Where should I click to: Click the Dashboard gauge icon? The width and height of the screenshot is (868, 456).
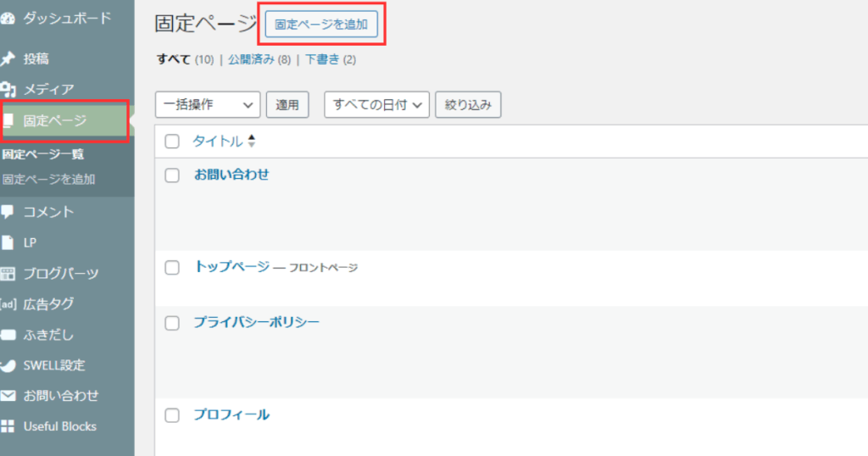point(8,19)
